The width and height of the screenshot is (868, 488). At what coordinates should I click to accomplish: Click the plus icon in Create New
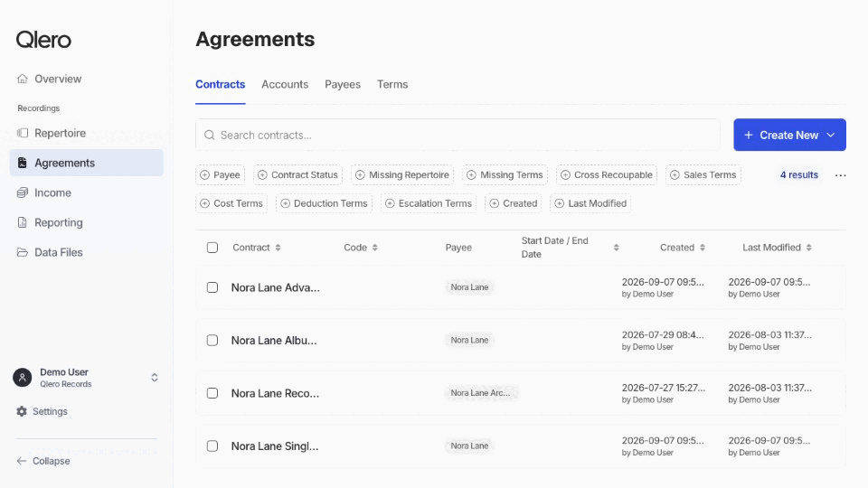click(x=749, y=135)
